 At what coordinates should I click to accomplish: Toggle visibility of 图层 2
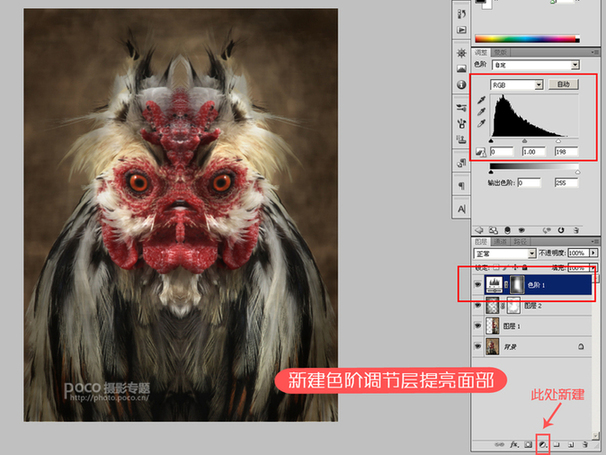click(x=476, y=305)
